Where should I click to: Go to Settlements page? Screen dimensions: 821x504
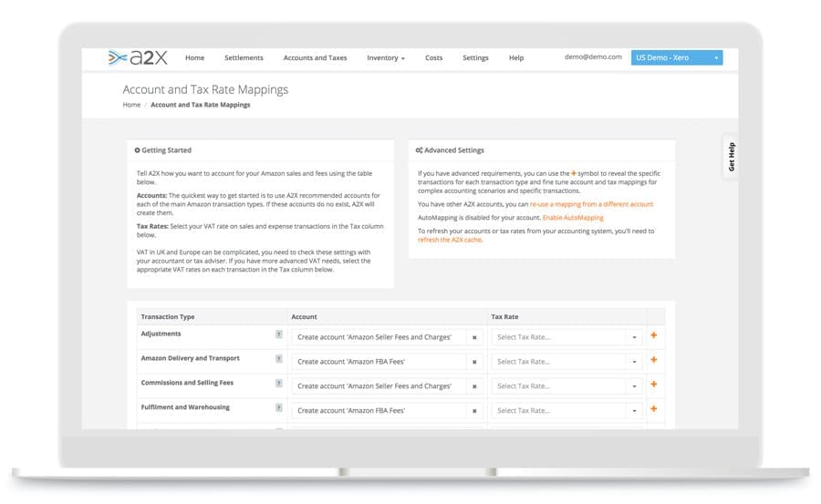pos(244,57)
